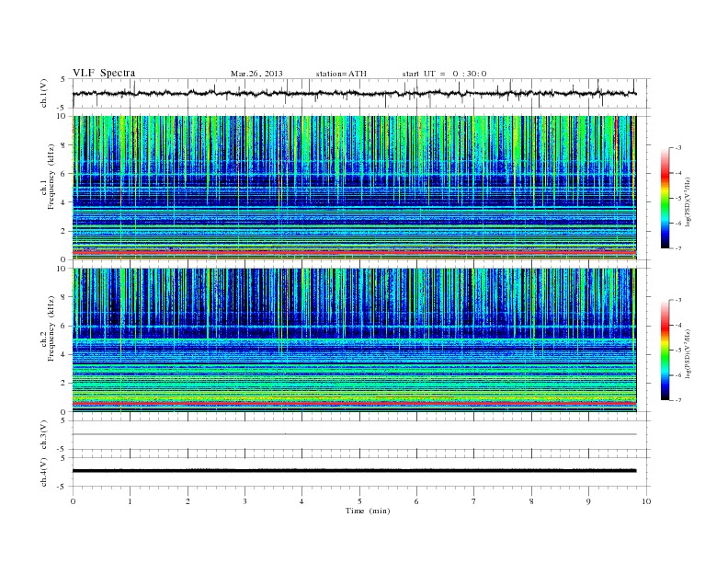Click the "-7" label on ch.2 color bar
Image resolution: width=728 pixels, height=563 pixels.
pyautogui.click(x=678, y=400)
